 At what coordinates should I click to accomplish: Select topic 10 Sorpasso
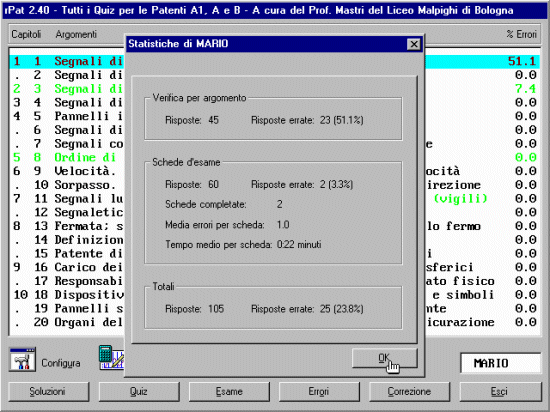point(274,185)
